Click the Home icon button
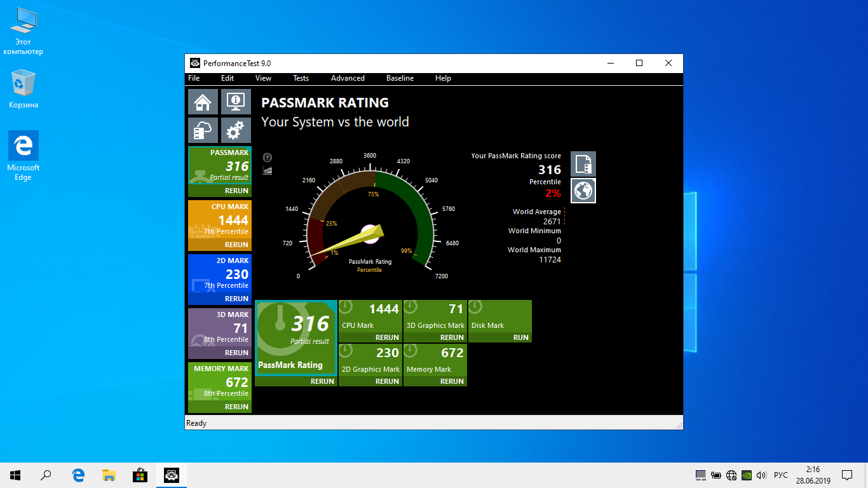 pyautogui.click(x=203, y=102)
